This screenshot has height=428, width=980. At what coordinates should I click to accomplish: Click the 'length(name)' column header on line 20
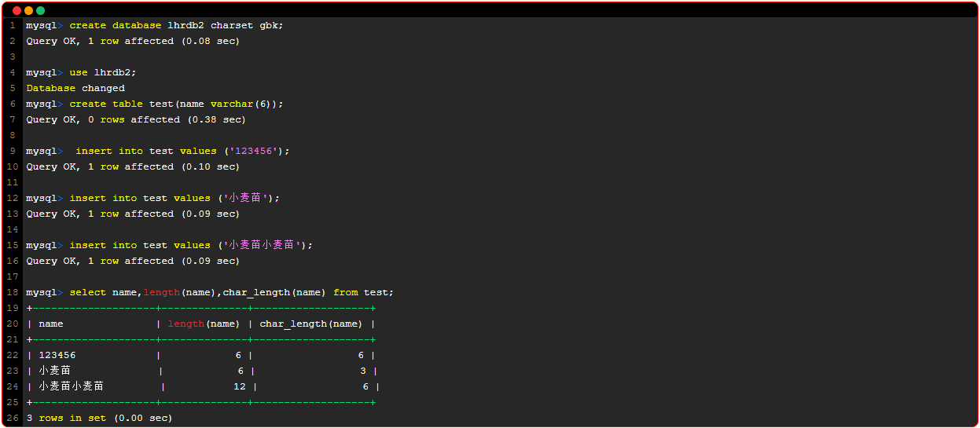204,324
